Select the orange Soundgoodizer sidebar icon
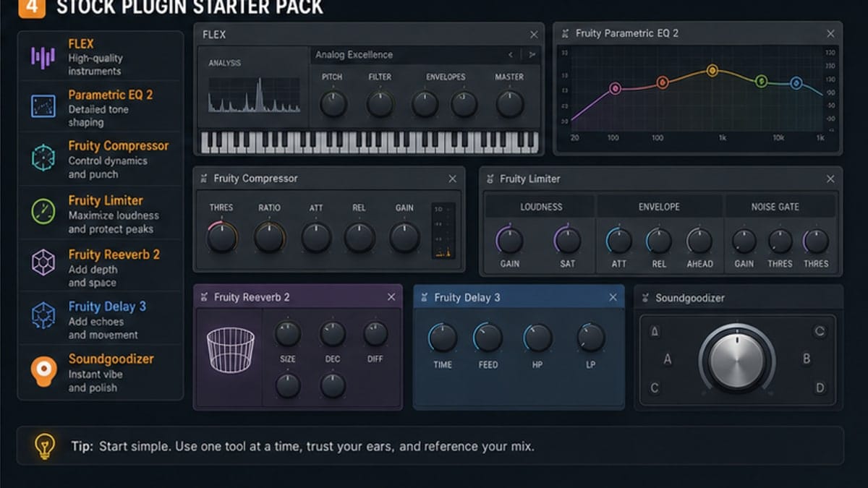868x488 pixels. click(x=43, y=371)
